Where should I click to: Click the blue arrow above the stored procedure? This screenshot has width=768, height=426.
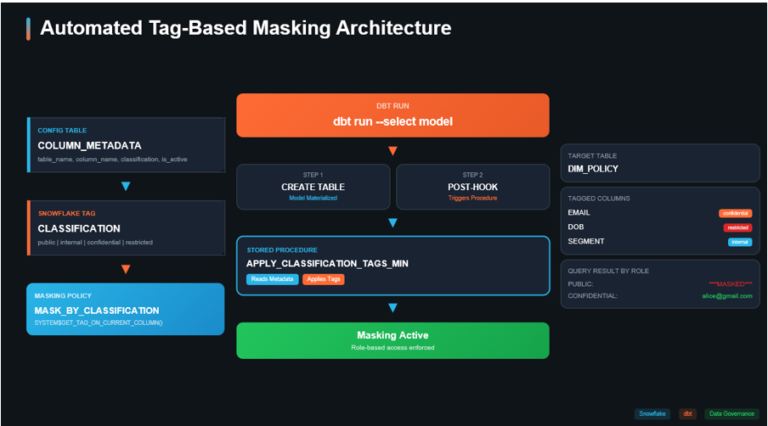pyautogui.click(x=392, y=223)
